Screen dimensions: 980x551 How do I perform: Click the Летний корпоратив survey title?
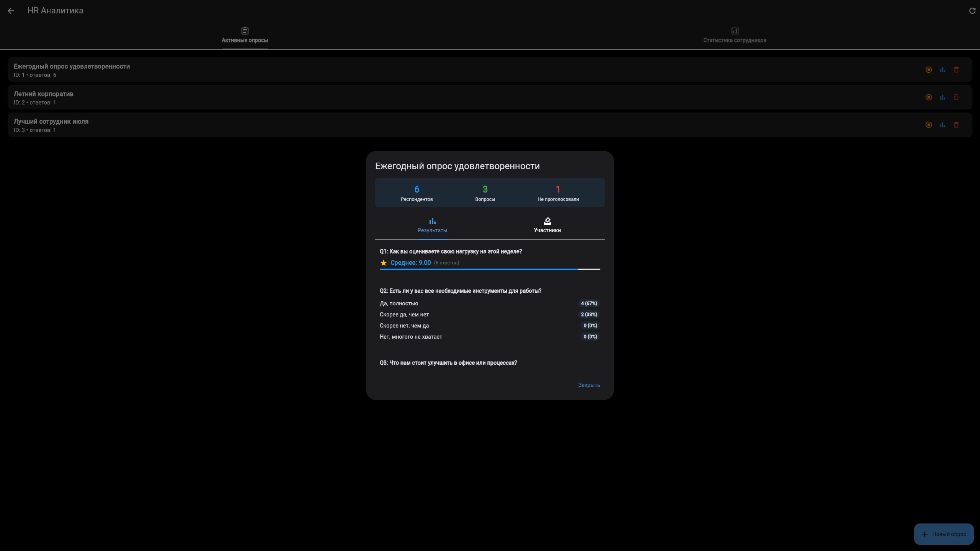(44, 94)
